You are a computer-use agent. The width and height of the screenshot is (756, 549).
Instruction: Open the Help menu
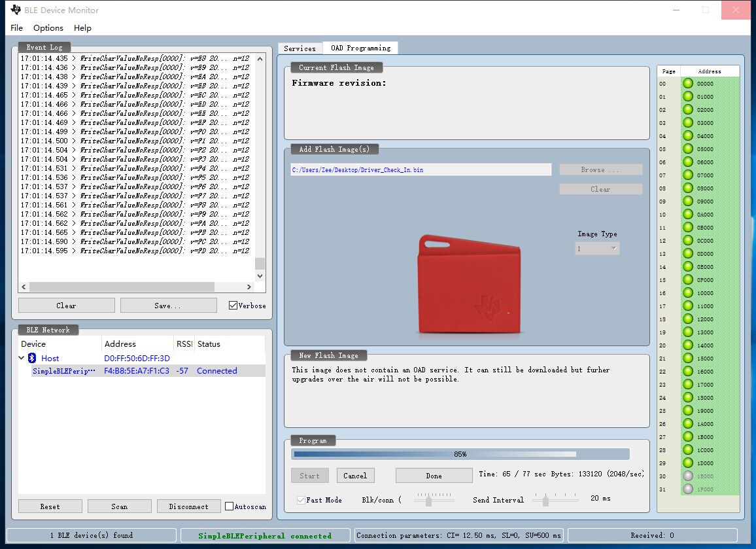point(82,28)
